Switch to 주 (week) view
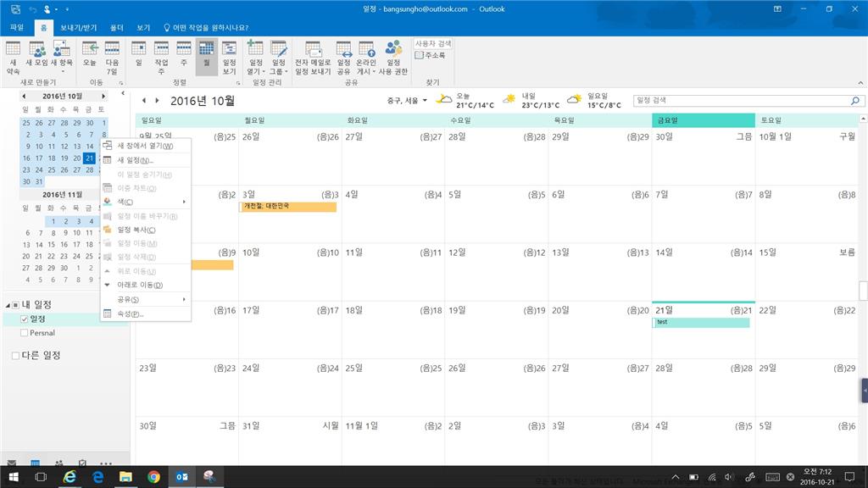 tap(184, 53)
